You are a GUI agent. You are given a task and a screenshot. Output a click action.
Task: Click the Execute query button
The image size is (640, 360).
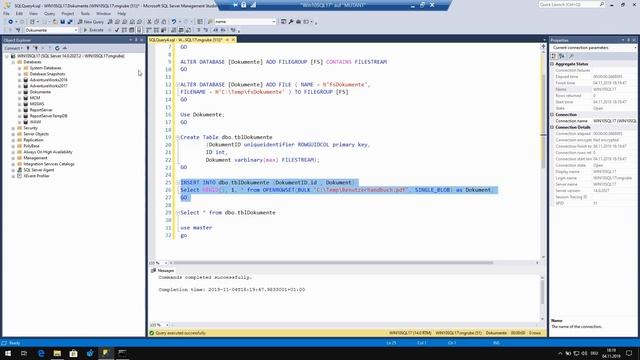93,30
